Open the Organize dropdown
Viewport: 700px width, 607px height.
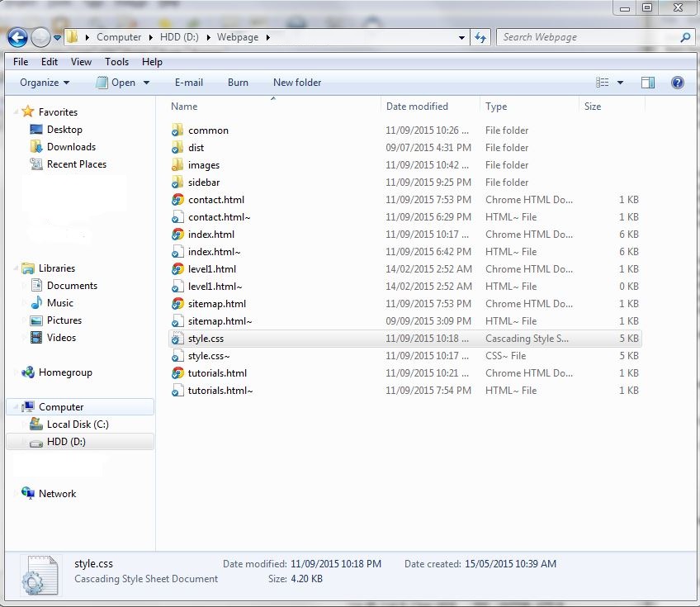45,83
